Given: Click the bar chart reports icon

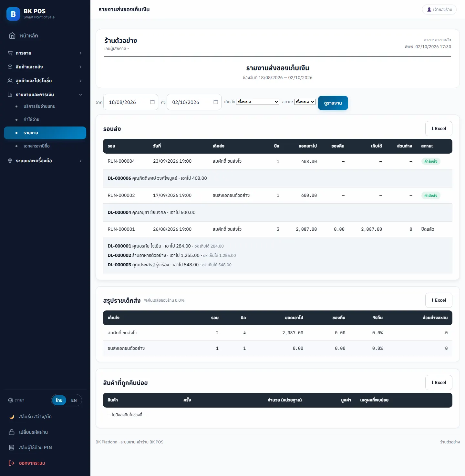Looking at the screenshot, I should (10, 95).
